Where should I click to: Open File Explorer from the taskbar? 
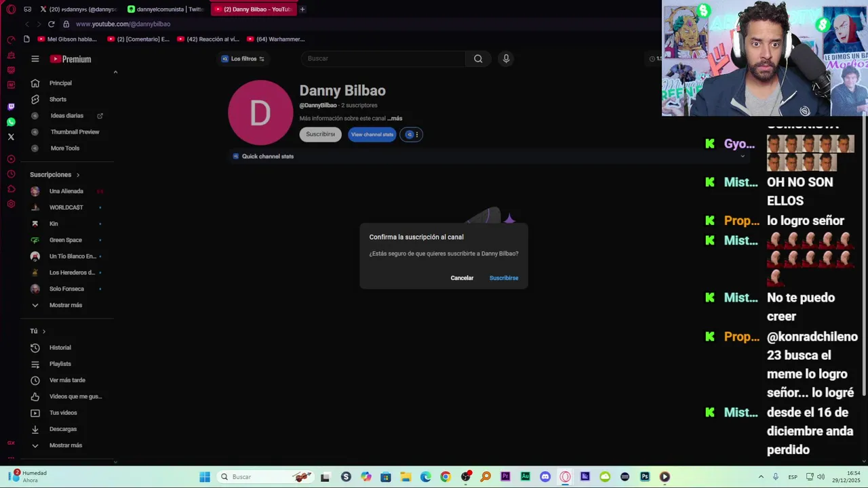tap(406, 476)
